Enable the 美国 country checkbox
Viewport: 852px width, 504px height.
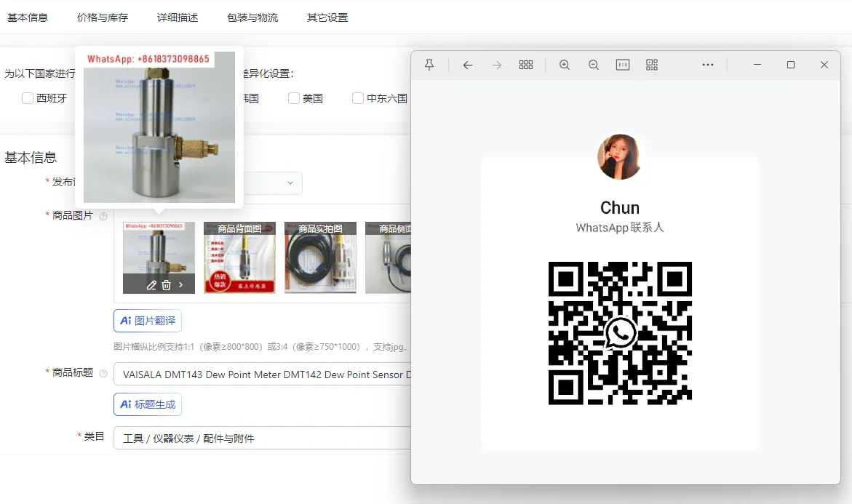pyautogui.click(x=294, y=98)
